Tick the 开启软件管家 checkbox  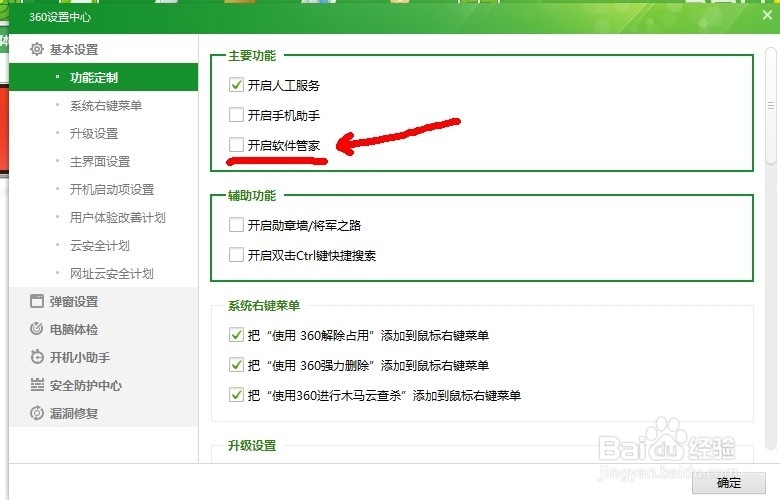click(236, 145)
